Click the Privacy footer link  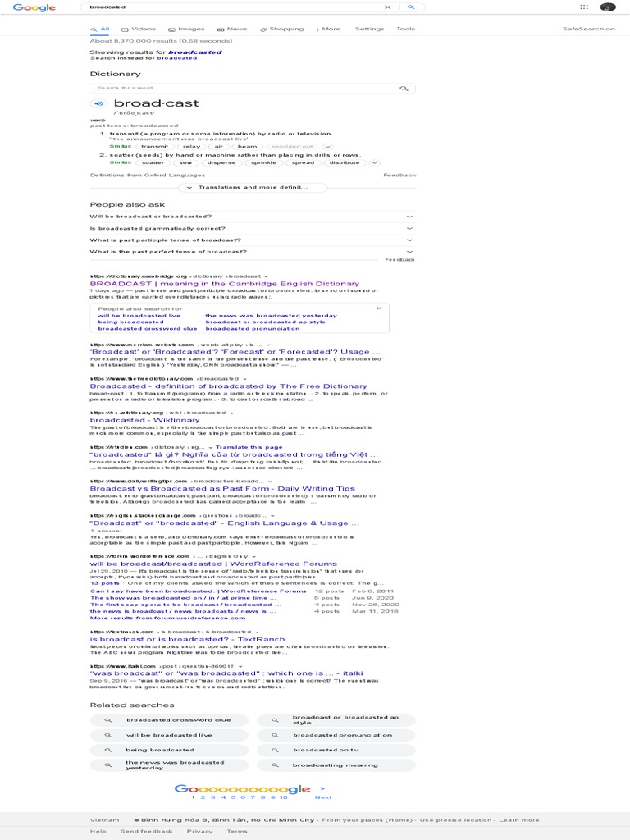click(x=199, y=832)
